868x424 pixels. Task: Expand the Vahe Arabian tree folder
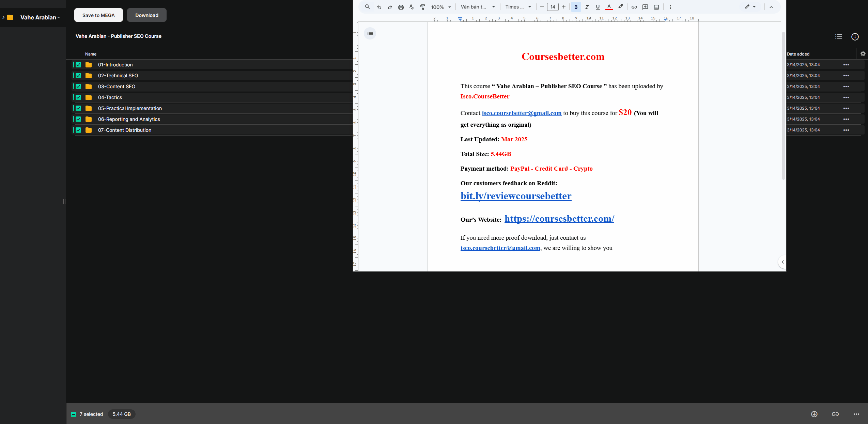pyautogui.click(x=3, y=17)
